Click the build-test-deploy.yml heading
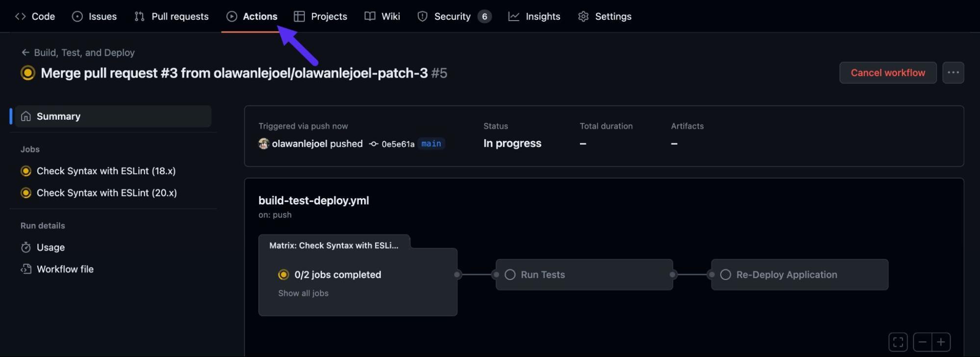The width and height of the screenshot is (980, 357). point(314,201)
